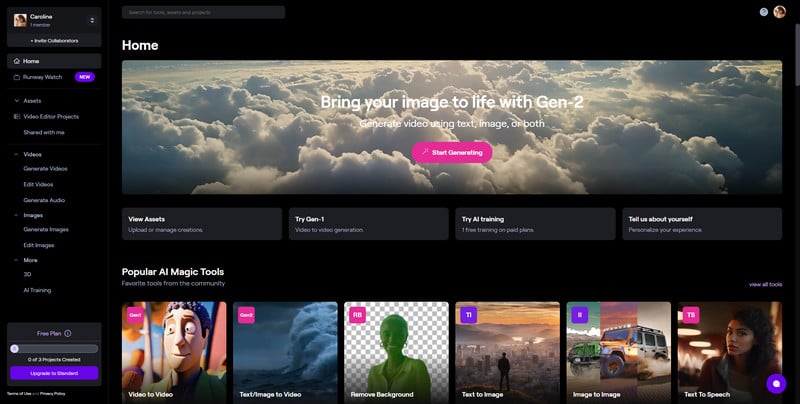Screen dimensions: 800x404
Task: Click the Start Generating button
Action: (x=452, y=153)
